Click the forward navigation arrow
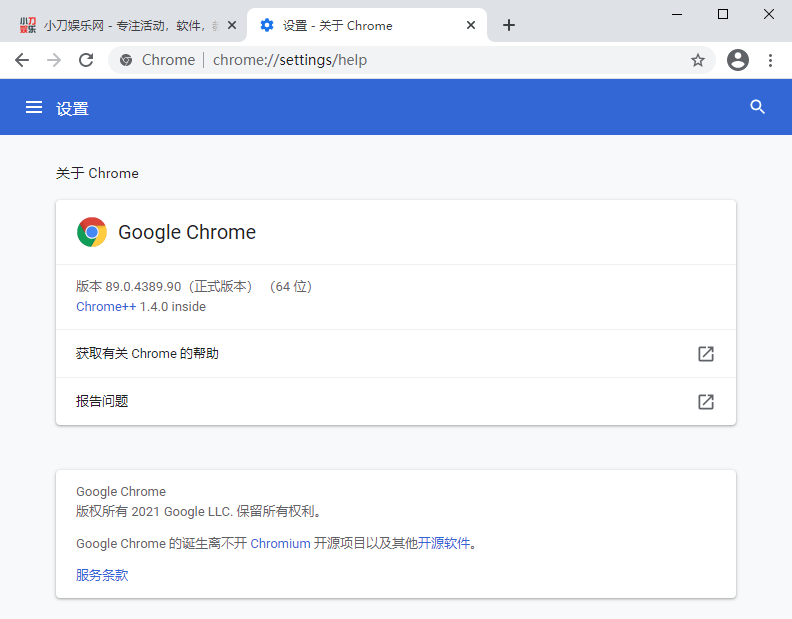Image resolution: width=792 pixels, height=619 pixels. click(54, 60)
